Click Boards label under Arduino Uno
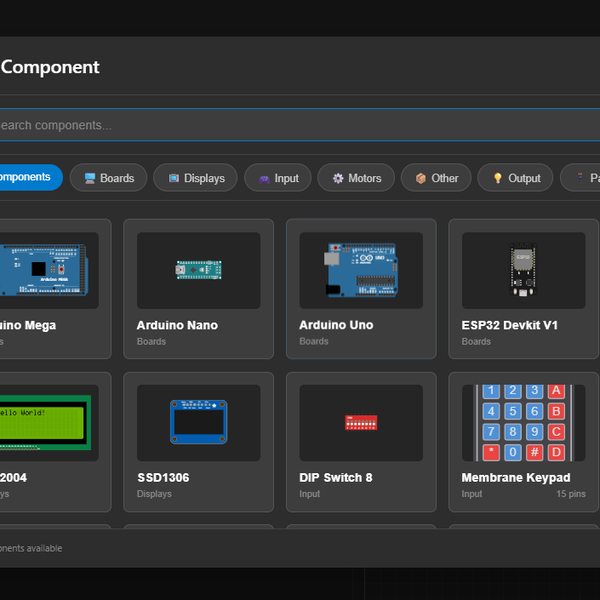Image resolution: width=600 pixels, height=600 pixels. [314, 341]
